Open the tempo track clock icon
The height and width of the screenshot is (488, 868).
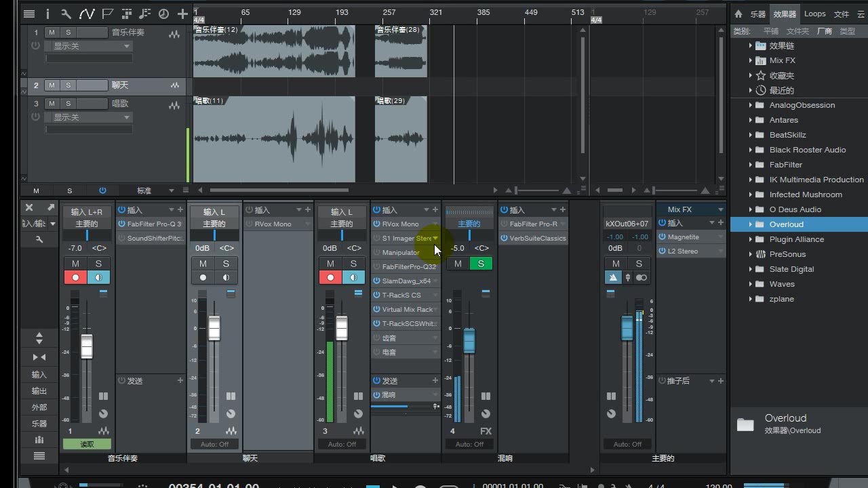pyautogui.click(x=163, y=14)
